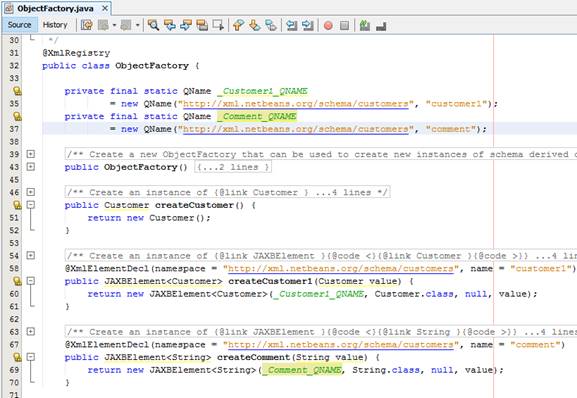The image size is (577, 398).
Task: Click highlighted _Comment_QNAME in line 69 return
Action: (x=302, y=370)
